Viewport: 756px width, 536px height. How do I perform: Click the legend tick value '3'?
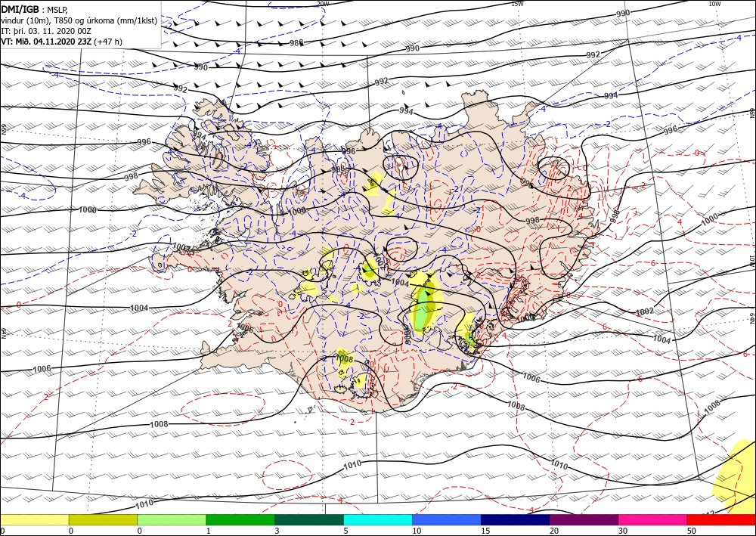point(277,531)
